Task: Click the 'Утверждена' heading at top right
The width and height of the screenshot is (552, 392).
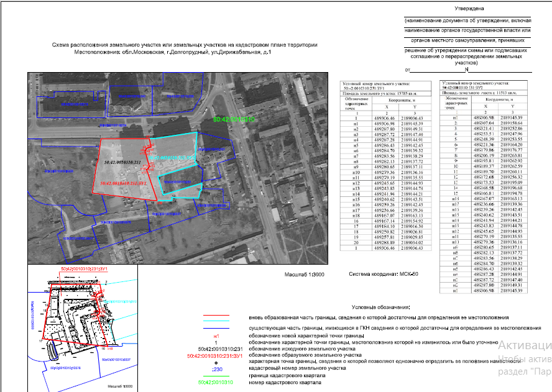Action: click(x=469, y=9)
